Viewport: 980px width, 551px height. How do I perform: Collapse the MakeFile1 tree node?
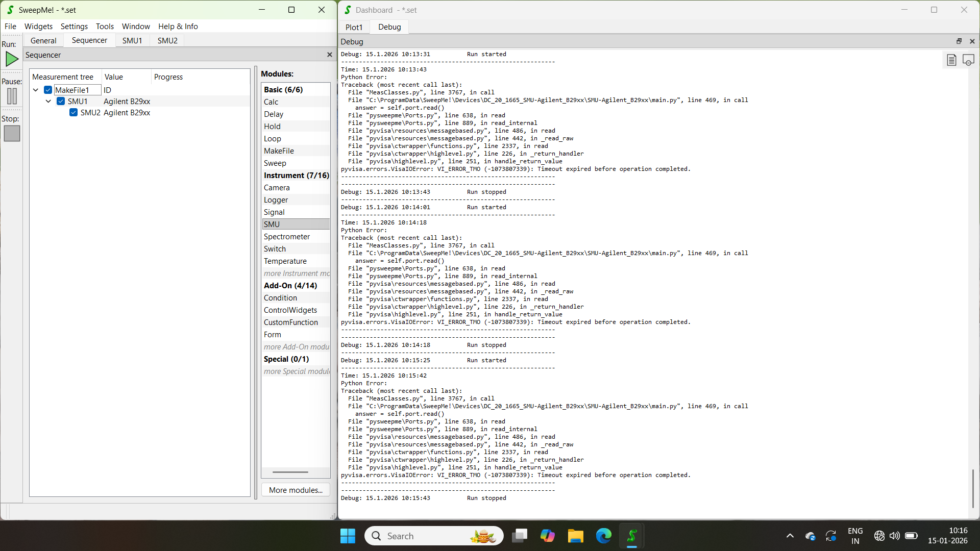[36, 90]
